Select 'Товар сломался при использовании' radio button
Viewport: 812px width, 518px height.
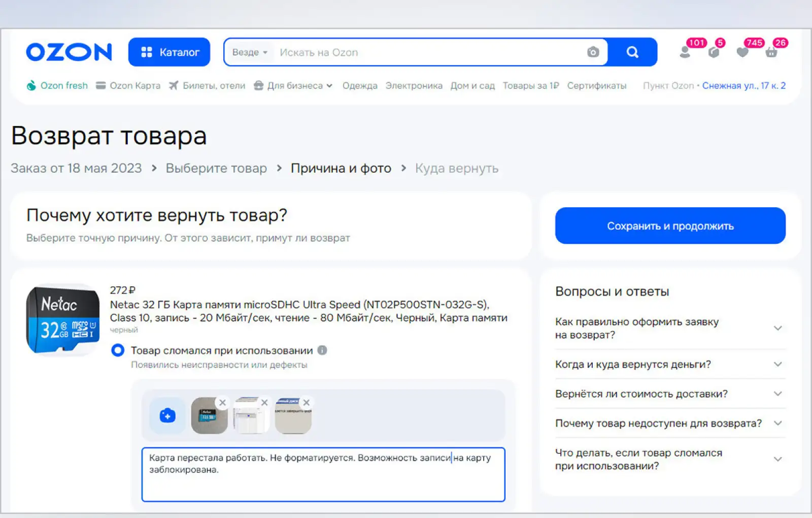(x=118, y=350)
